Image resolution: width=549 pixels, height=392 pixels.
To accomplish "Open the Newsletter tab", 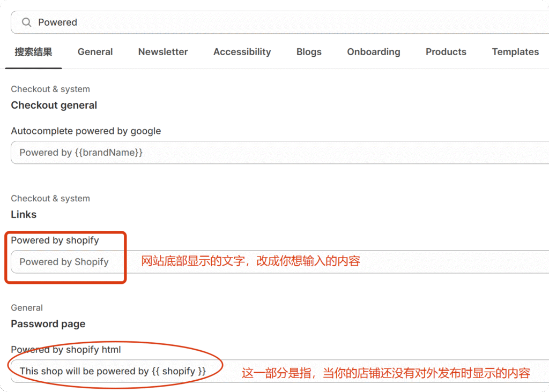I will 163,52.
